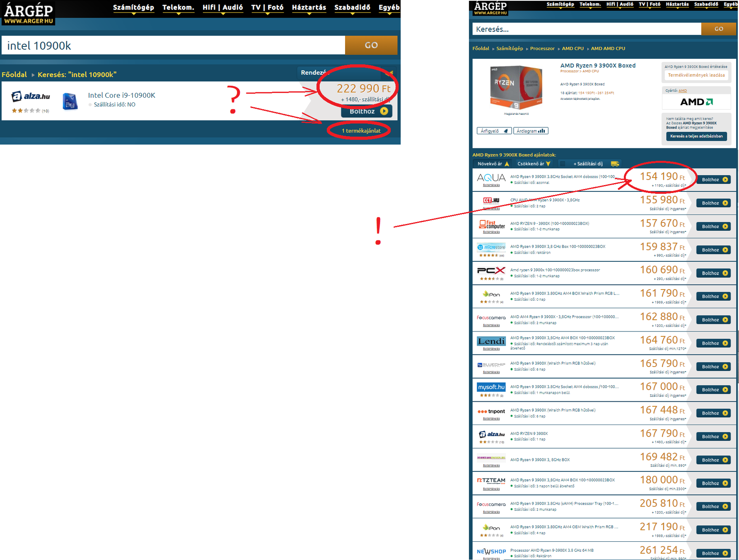Open the Hifi | Audió menu on the Ryzen 3900X product page
This screenshot has width=739, height=560.
click(620, 5)
